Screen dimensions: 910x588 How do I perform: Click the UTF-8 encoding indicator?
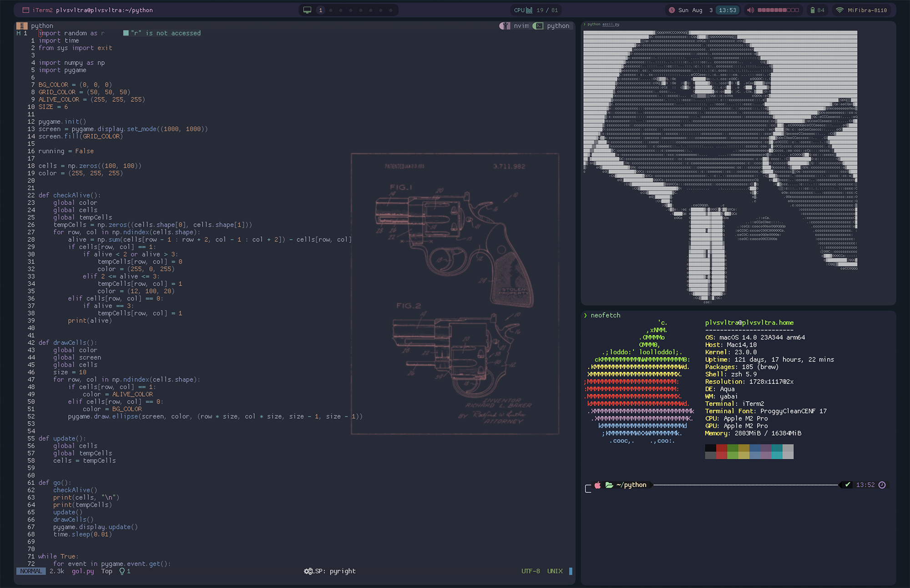point(531,571)
